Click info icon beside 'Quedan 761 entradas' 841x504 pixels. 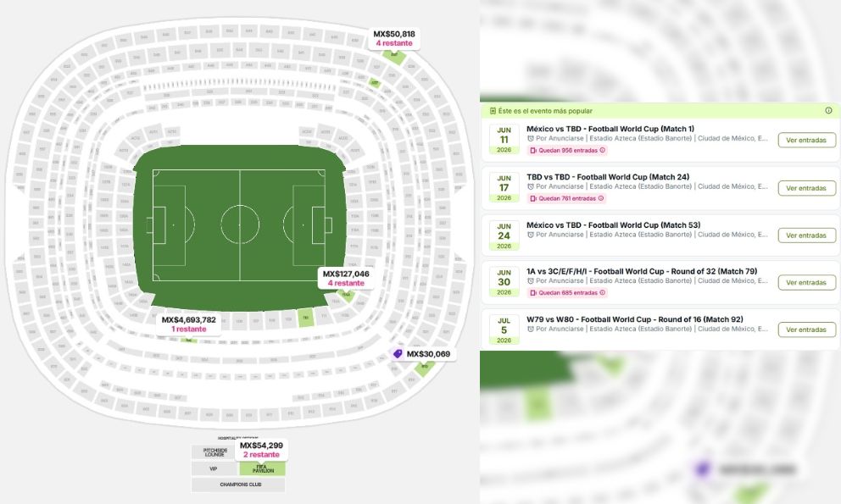coord(601,198)
